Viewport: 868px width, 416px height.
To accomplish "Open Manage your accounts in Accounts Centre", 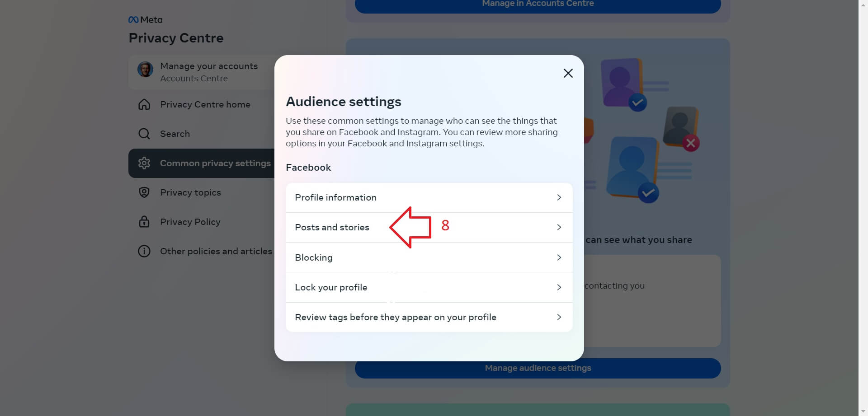I will [x=201, y=72].
